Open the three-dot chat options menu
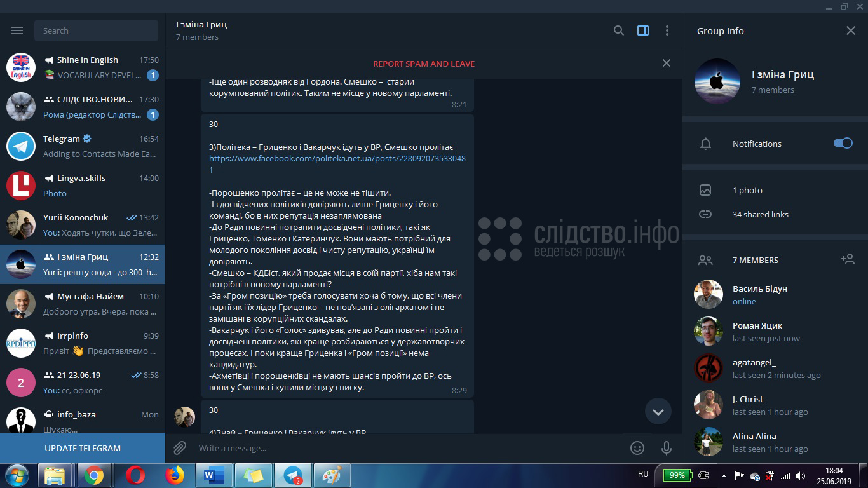This screenshot has height=488, width=868. click(667, 30)
